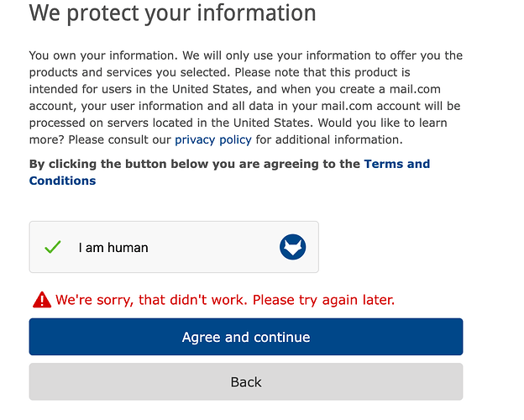
Task: Click the word 'policy' in the link
Action: click(x=235, y=139)
